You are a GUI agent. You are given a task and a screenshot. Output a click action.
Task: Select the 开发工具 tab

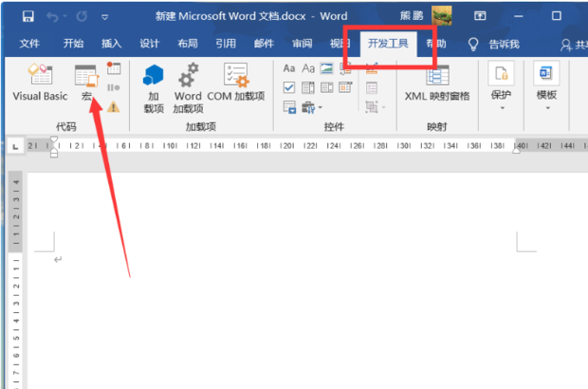pyautogui.click(x=388, y=44)
